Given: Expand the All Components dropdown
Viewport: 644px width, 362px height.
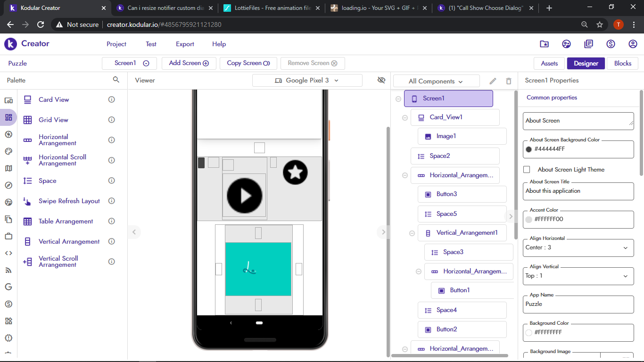Looking at the screenshot, I should [x=436, y=81].
